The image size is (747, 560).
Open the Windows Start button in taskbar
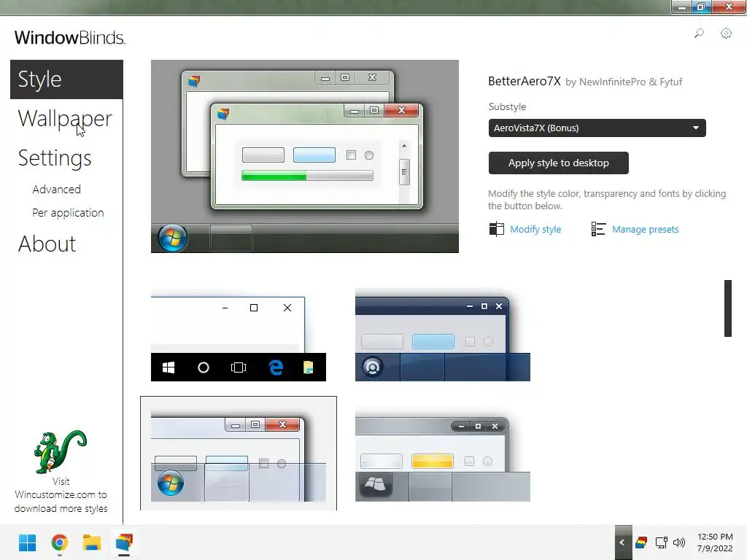point(27,542)
